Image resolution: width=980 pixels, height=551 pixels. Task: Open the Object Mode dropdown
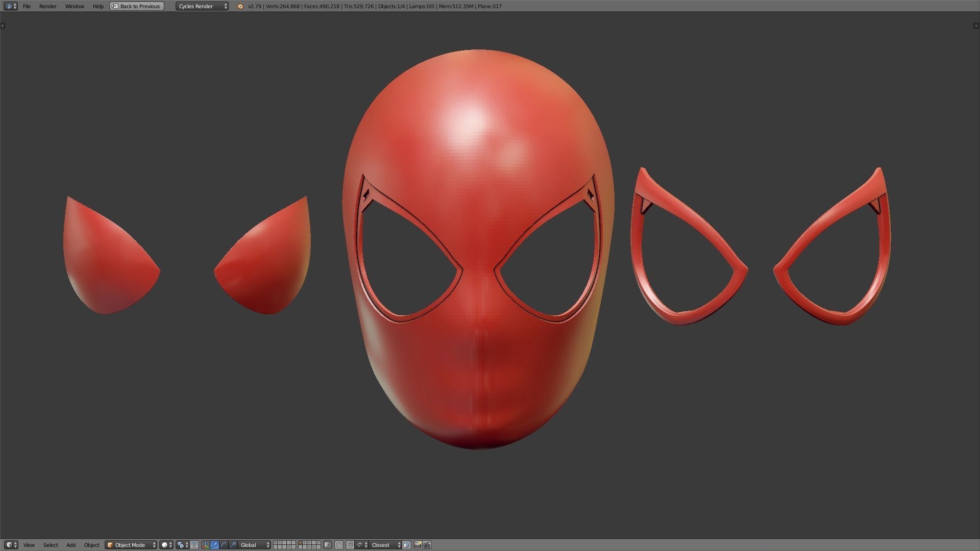click(x=131, y=545)
